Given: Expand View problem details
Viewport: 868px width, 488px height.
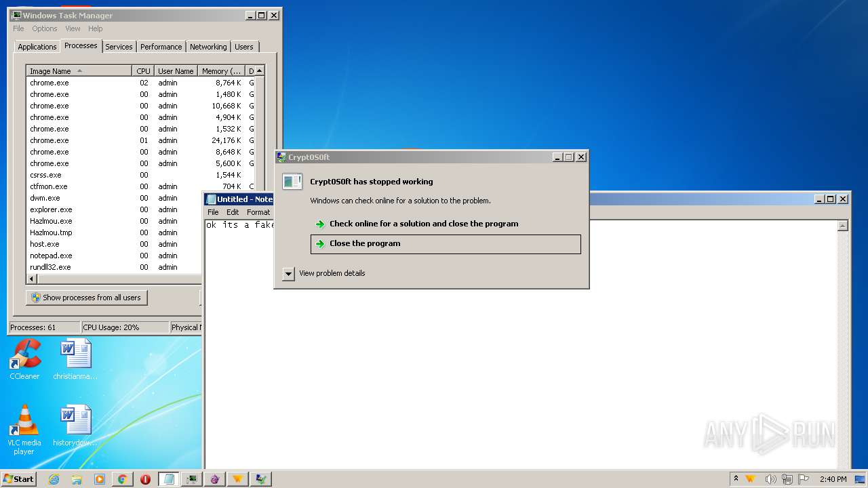Looking at the screenshot, I should coord(288,273).
